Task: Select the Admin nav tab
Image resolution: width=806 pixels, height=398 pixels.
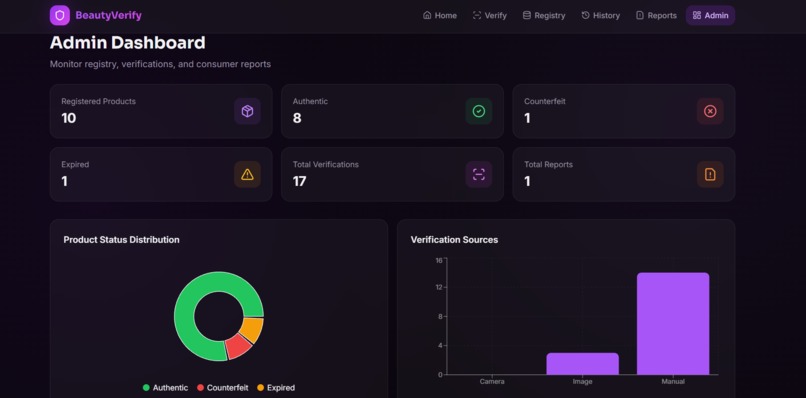Action: pyautogui.click(x=710, y=15)
